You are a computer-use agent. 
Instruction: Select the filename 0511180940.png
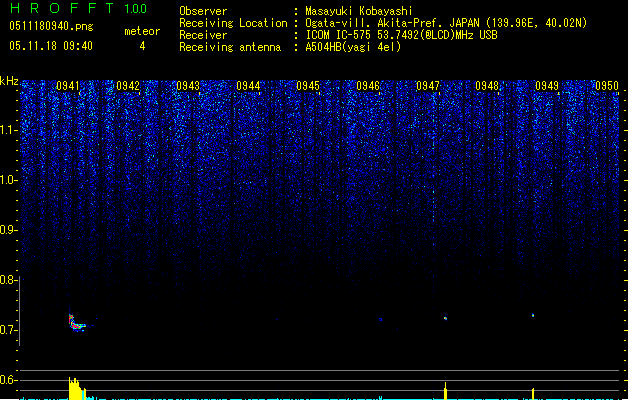click(51, 26)
